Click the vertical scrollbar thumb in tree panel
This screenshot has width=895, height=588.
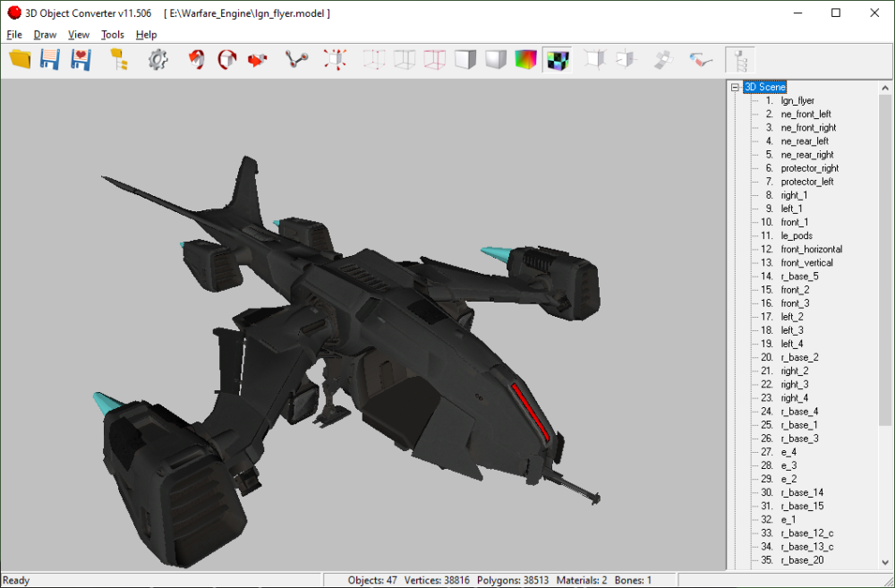(885, 260)
